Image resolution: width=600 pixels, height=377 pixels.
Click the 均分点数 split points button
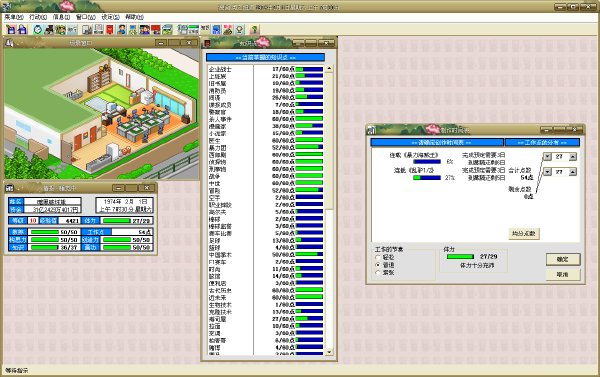tap(524, 233)
